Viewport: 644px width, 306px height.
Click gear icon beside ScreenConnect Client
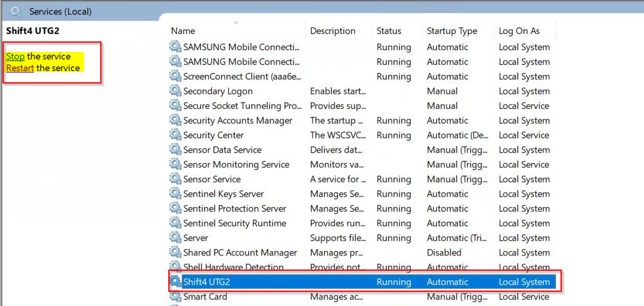coord(176,77)
